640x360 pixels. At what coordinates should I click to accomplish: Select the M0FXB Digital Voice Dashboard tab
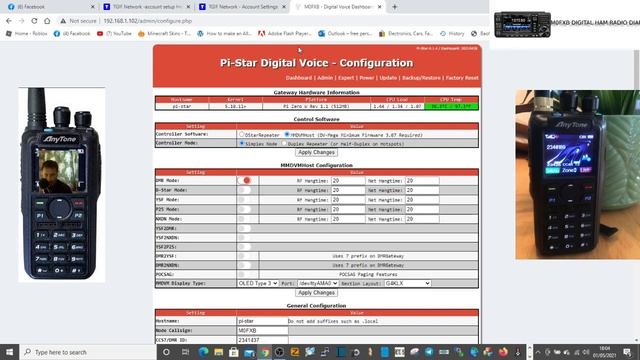coord(338,7)
